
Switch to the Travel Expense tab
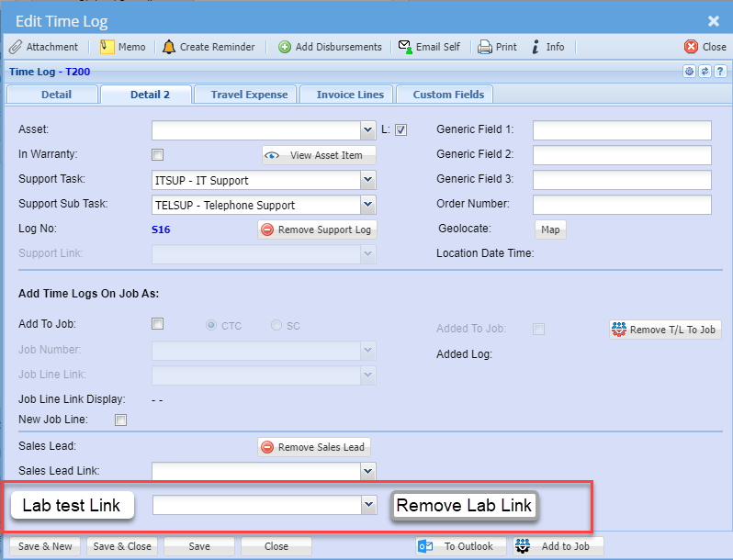(249, 95)
